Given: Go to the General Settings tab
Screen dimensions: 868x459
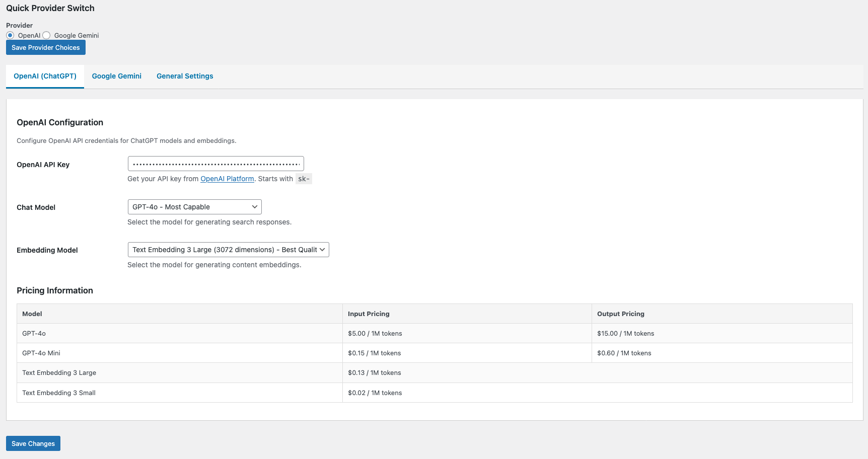Looking at the screenshot, I should (185, 76).
